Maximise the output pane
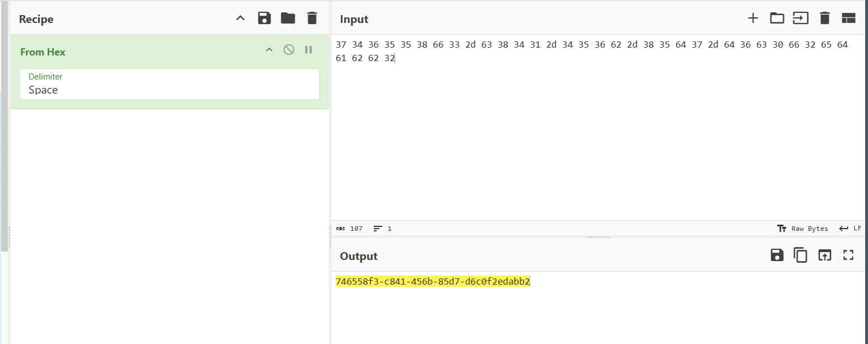Image resolution: width=868 pixels, height=344 pixels. point(848,255)
